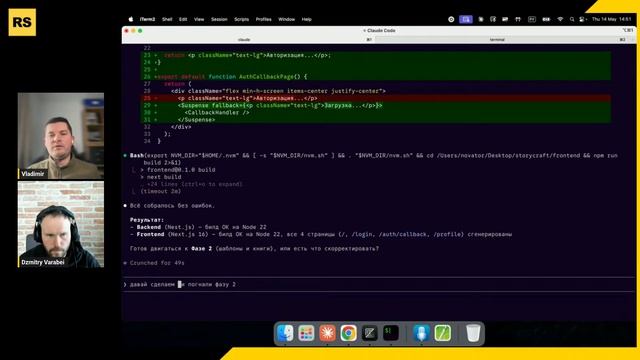Select Vladimir's video thumbnail
The height and width of the screenshot is (360, 640).
61,136
